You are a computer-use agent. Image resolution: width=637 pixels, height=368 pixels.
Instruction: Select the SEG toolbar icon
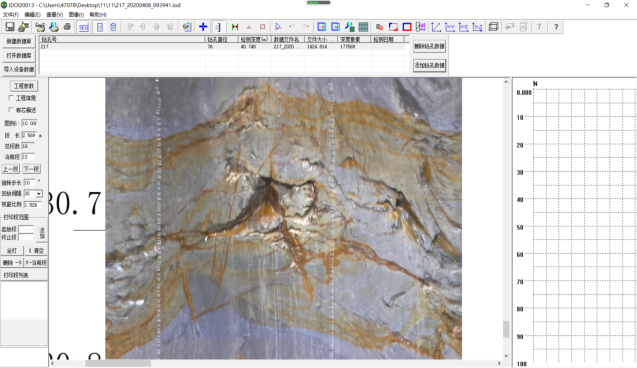[x=84, y=27]
